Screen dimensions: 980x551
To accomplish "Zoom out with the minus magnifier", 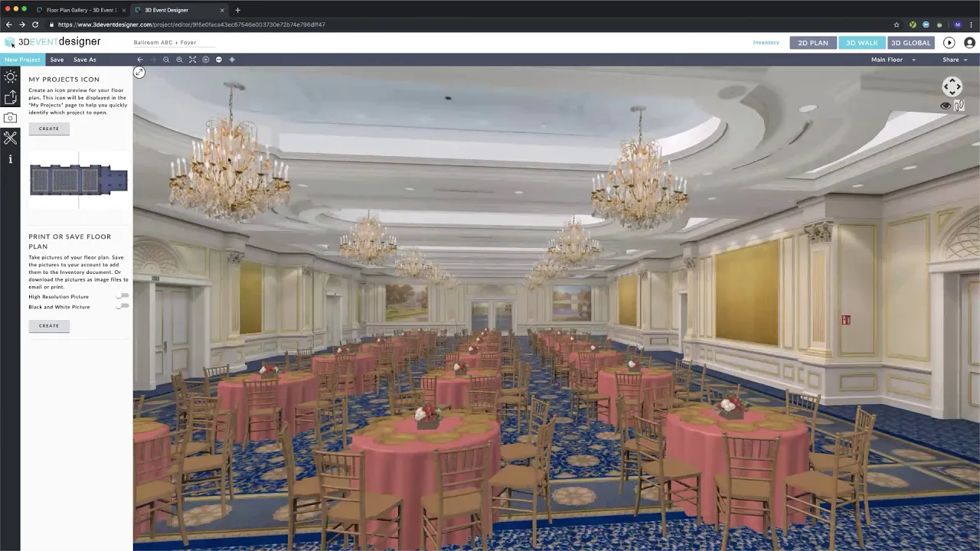I will coord(166,60).
